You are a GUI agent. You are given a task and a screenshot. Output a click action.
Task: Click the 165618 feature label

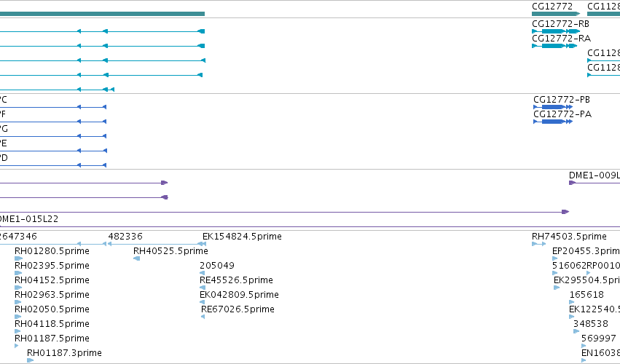tap(586, 295)
